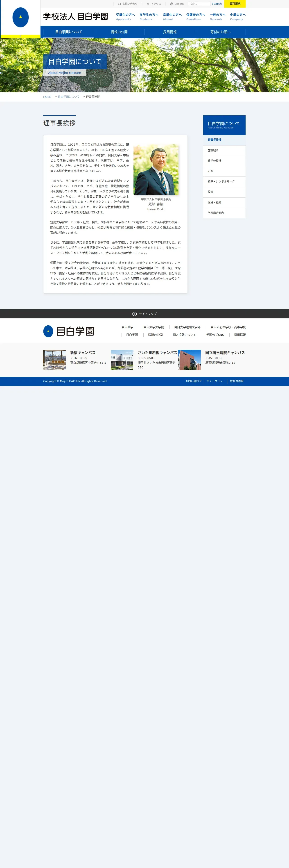This screenshot has width=289, height=868.
Task: Select 役員・組織 in the sidebar
Action: (x=224, y=203)
